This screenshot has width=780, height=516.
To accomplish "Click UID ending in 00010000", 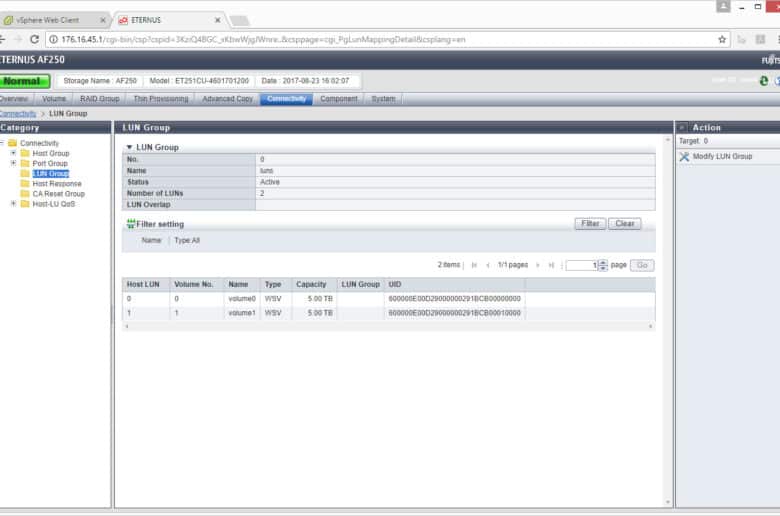I will tap(455, 313).
